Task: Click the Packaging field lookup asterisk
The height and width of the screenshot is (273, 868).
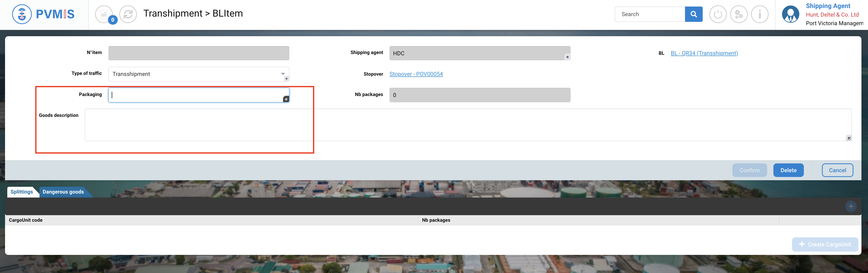Action: tap(286, 99)
